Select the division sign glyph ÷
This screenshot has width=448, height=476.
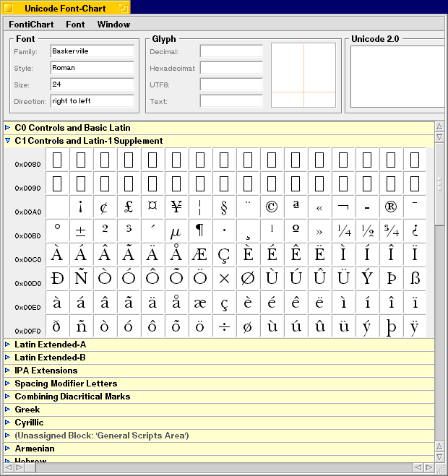pos(224,326)
